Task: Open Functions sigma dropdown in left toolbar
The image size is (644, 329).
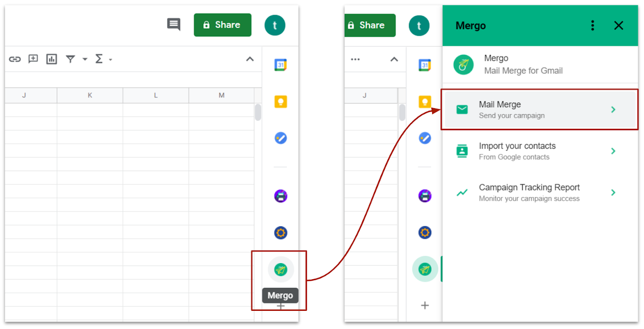Action: click(x=103, y=59)
